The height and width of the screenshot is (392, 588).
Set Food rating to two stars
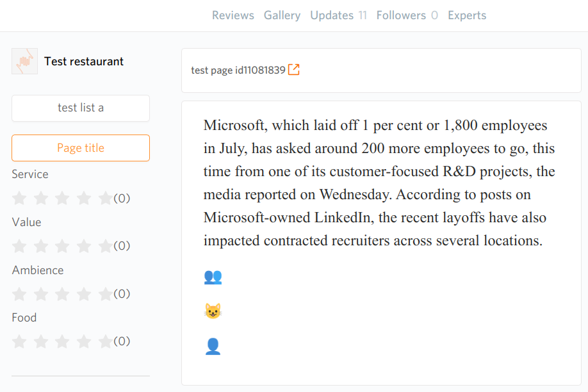40,342
